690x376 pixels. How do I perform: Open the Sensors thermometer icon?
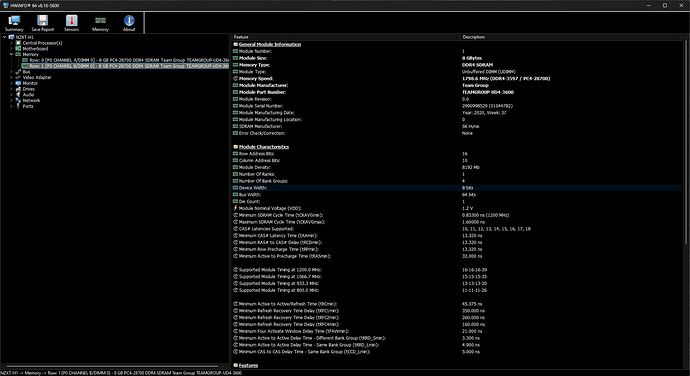tap(71, 23)
